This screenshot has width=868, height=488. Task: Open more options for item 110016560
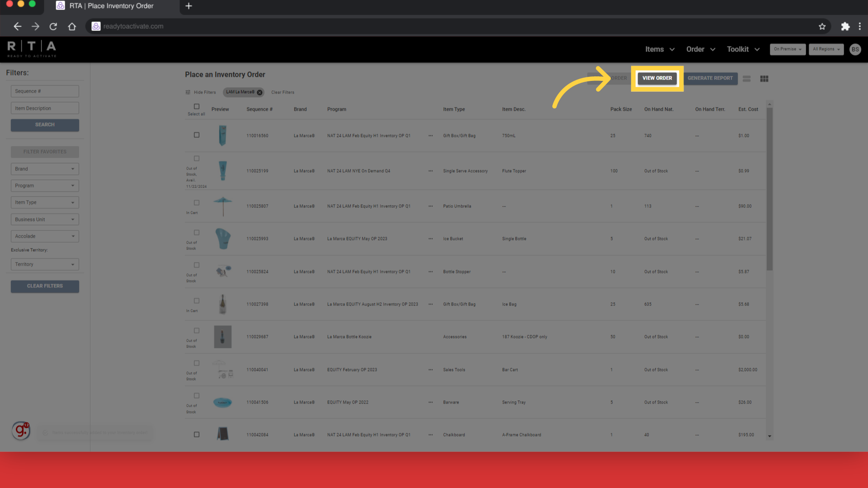[x=430, y=136]
